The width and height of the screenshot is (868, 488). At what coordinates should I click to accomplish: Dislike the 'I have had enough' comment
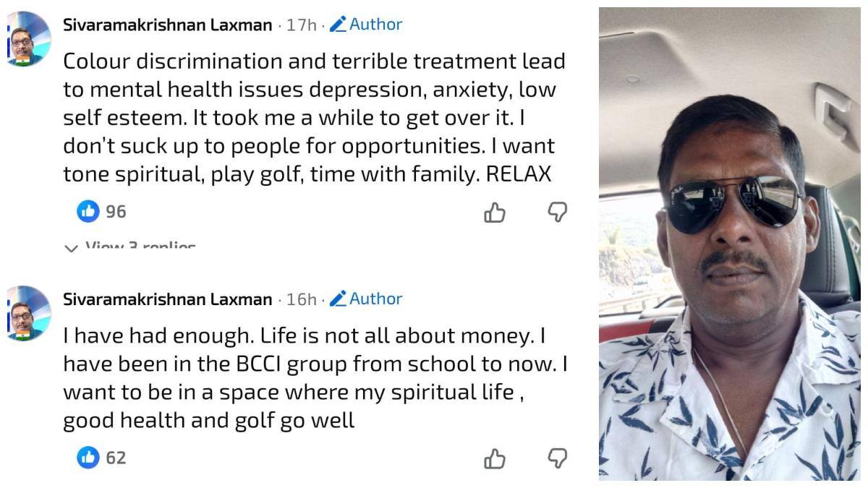point(557,458)
